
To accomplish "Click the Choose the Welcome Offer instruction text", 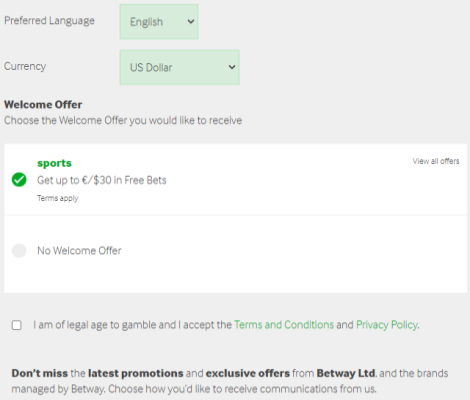I will click(123, 120).
